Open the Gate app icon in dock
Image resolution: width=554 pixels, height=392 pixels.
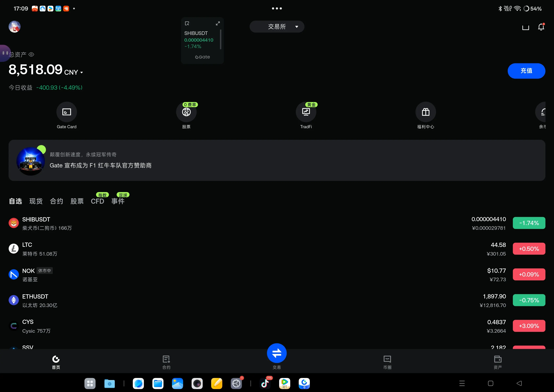tap(304, 383)
